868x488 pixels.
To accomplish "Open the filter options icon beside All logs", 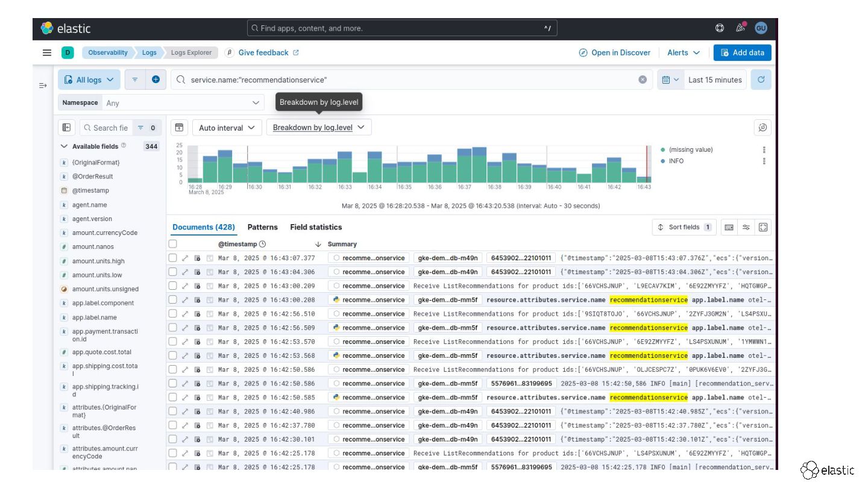I will point(135,79).
